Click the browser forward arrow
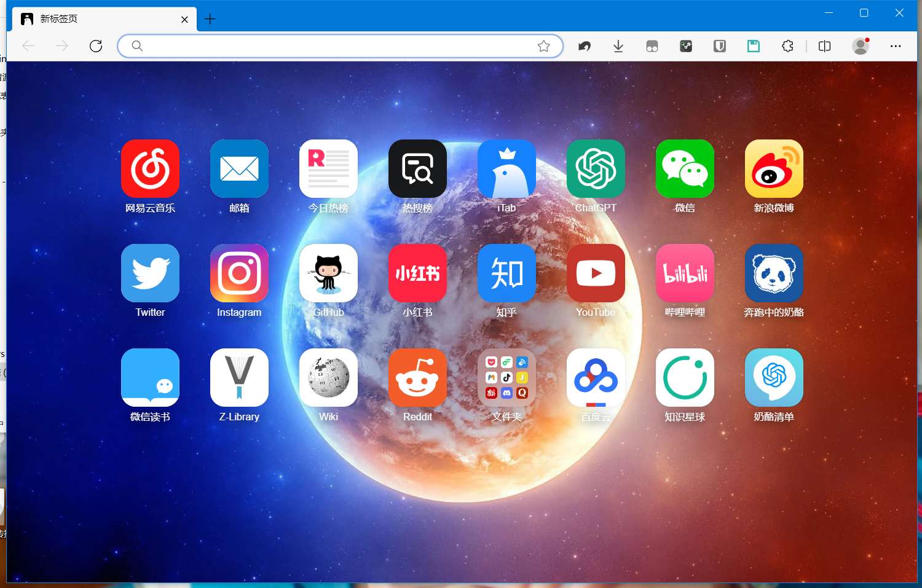922x588 pixels. (62, 46)
